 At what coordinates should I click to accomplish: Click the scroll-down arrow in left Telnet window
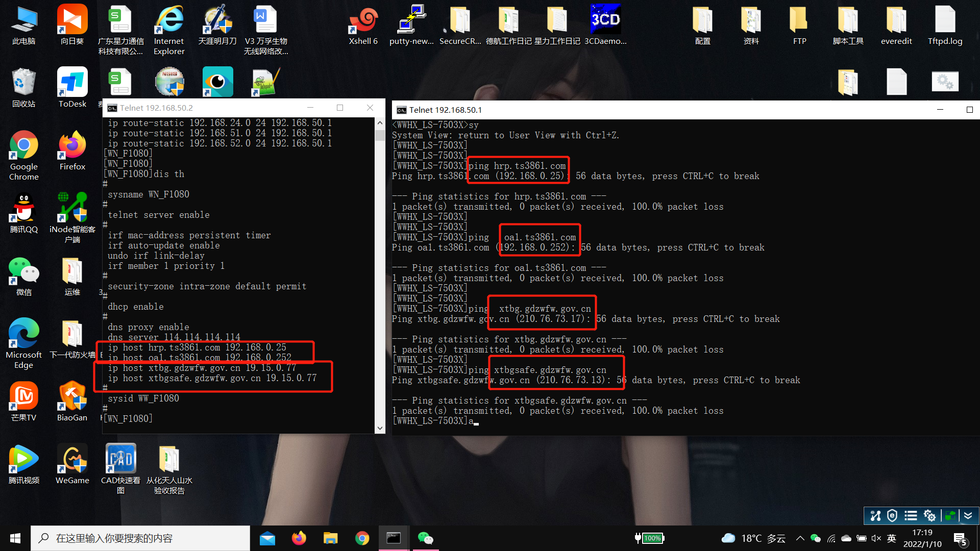[x=380, y=428]
